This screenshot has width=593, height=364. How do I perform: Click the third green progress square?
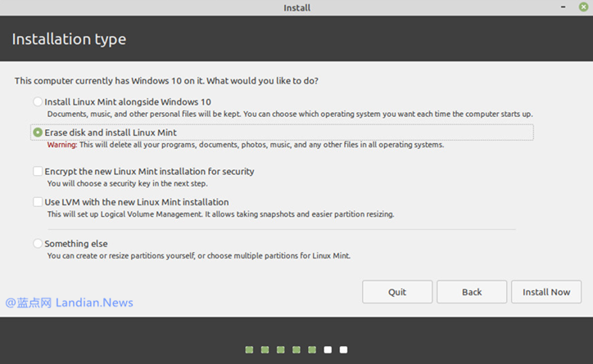[280, 350]
